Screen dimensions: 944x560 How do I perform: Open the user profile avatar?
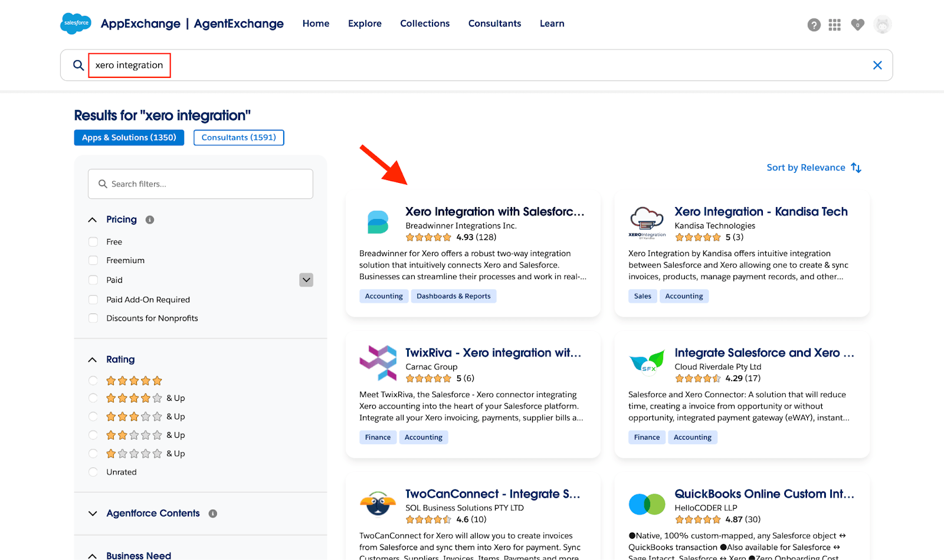(882, 25)
